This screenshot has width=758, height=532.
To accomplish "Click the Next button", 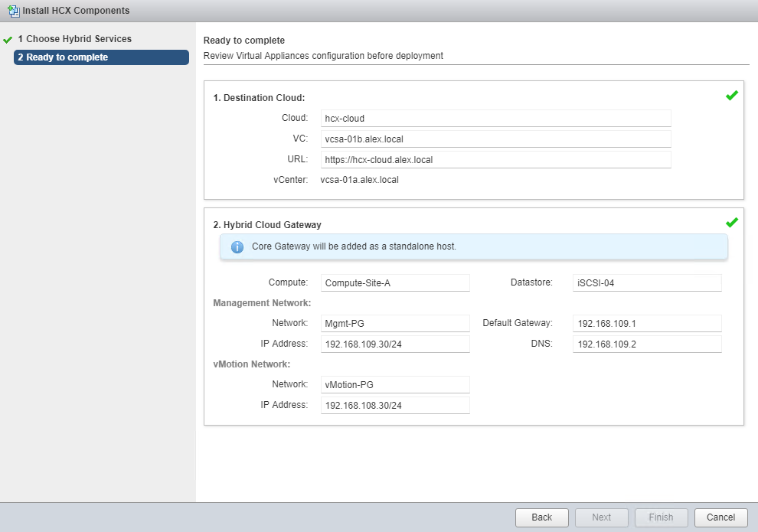I will click(601, 517).
